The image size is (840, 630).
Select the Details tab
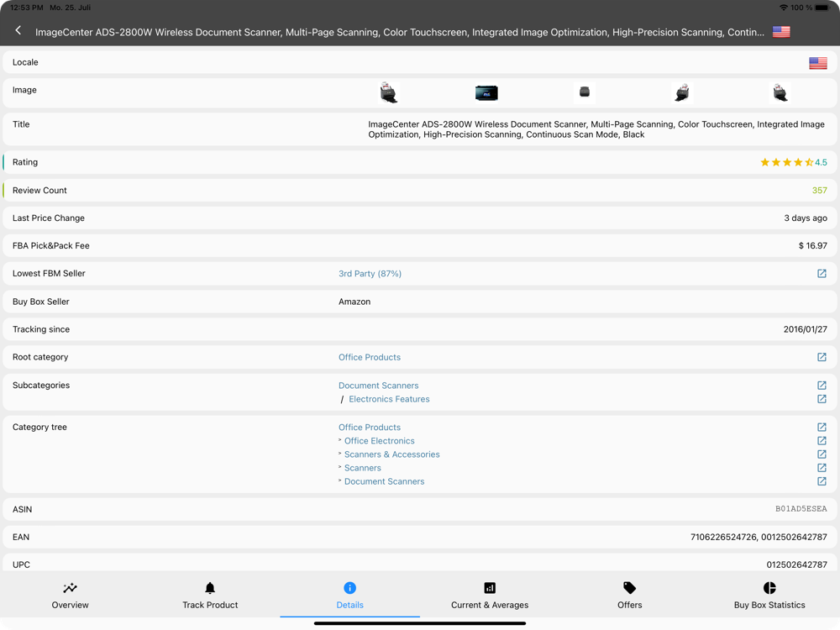(349, 596)
